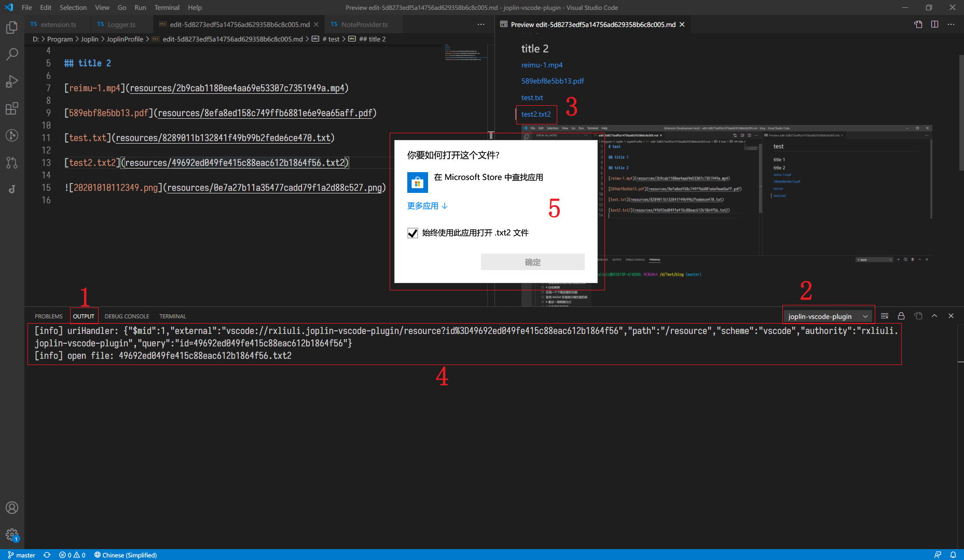The image size is (964, 560).
Task: Clear the Output panel content
Action: [x=884, y=315]
